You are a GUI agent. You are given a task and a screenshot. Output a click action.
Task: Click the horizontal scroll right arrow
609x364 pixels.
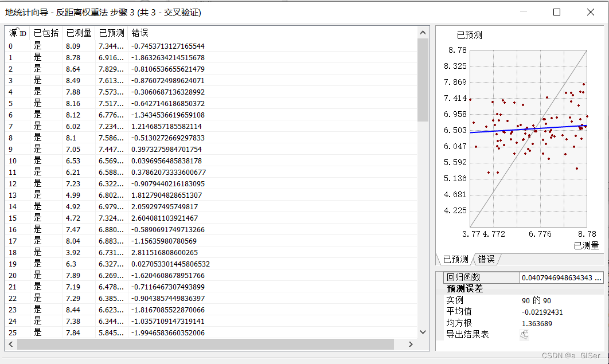pyautogui.click(x=411, y=344)
